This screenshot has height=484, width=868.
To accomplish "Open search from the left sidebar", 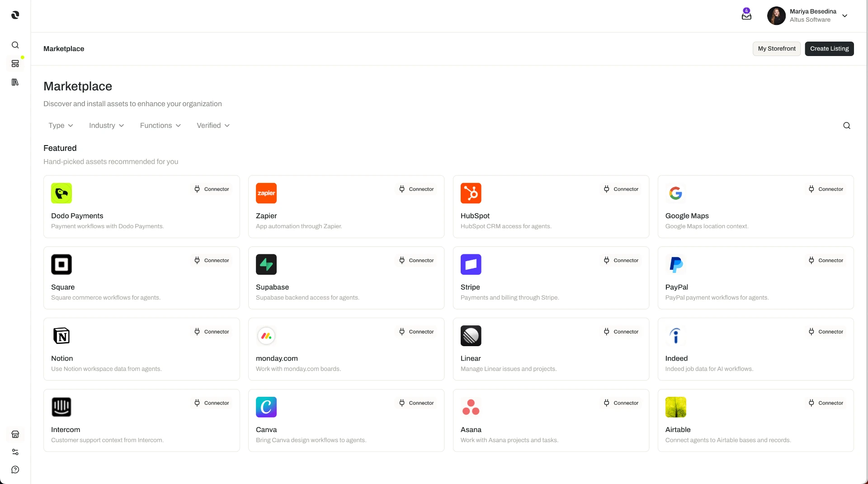I will coord(15,45).
